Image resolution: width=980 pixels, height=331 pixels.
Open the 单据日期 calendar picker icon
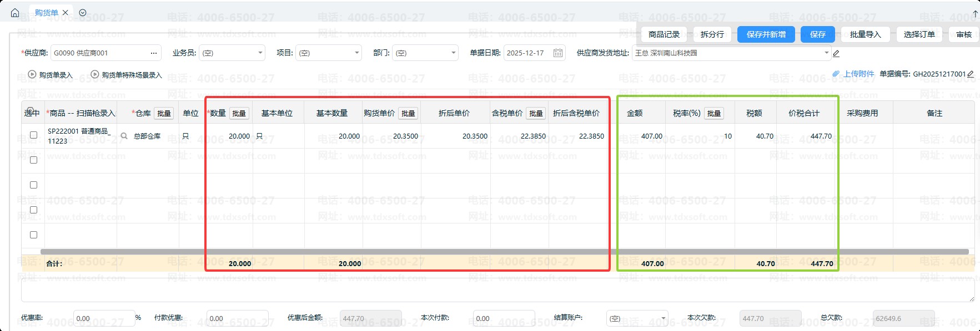click(x=557, y=53)
